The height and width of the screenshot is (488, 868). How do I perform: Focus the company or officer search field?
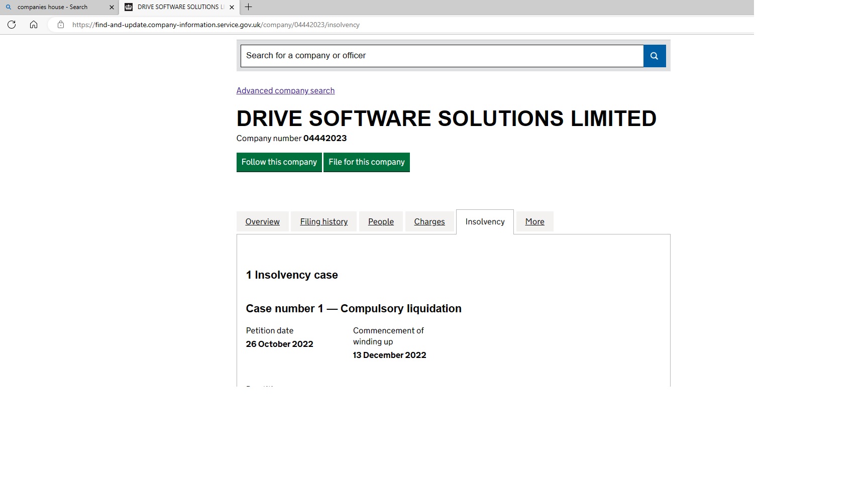point(442,56)
